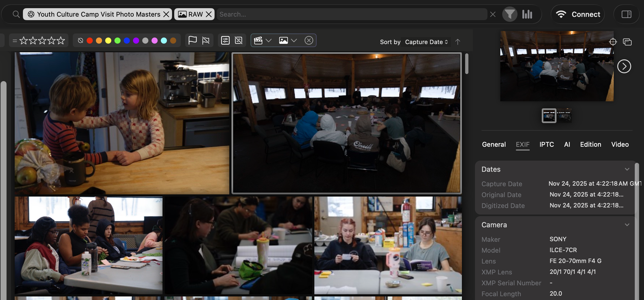Image resolution: width=644 pixels, height=300 pixels.
Task: Collapse the Dates section
Action: [x=627, y=169]
